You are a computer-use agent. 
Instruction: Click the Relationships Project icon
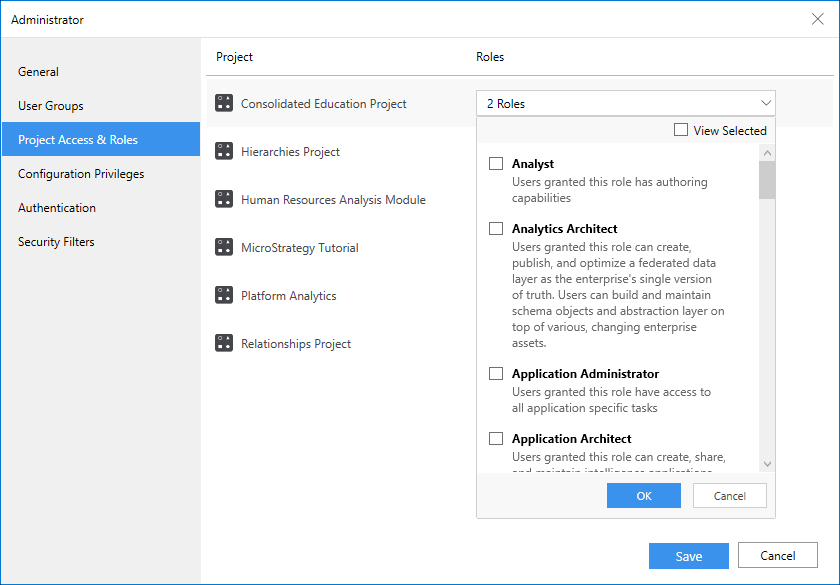click(224, 343)
